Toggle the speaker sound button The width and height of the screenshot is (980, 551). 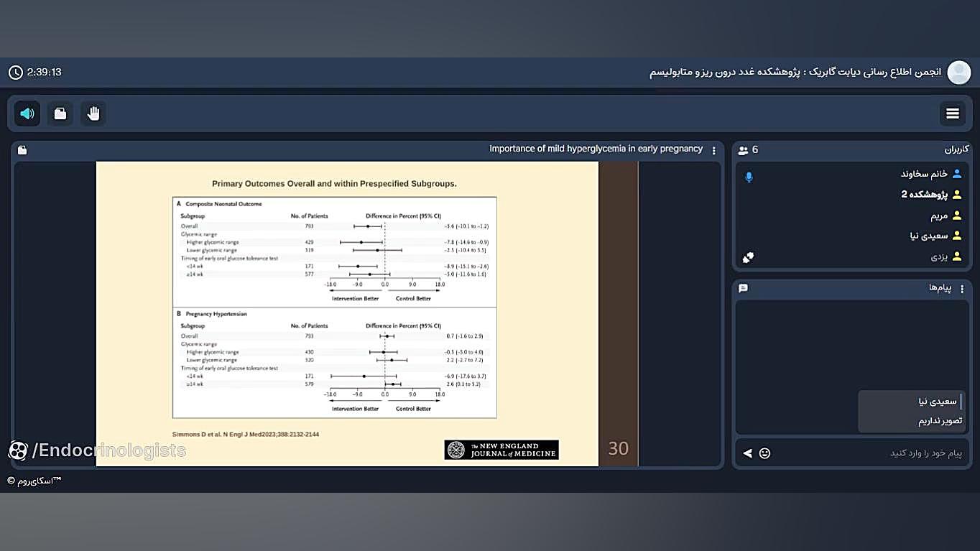(x=27, y=114)
